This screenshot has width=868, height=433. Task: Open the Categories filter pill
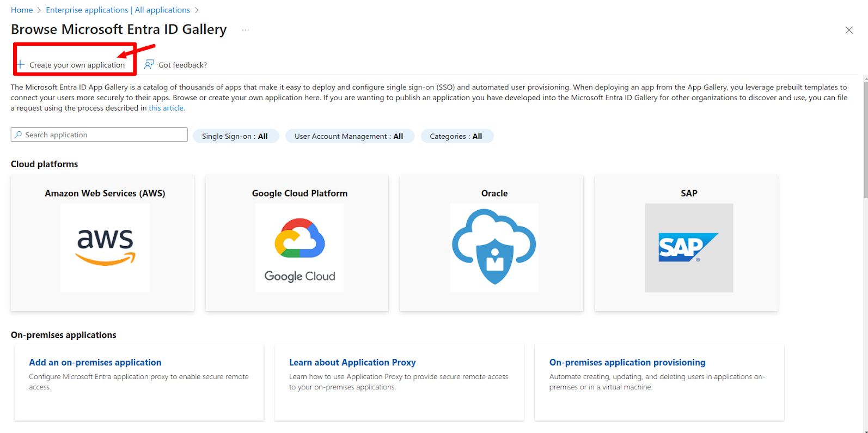tap(456, 136)
